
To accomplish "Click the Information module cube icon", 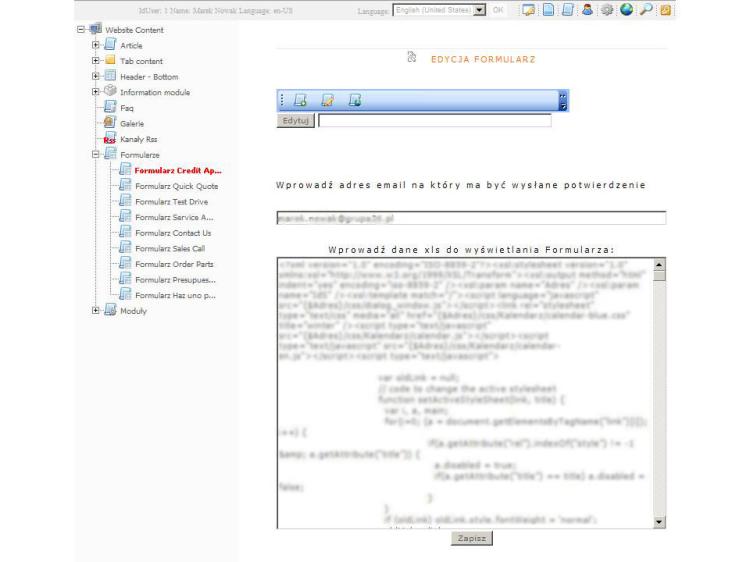I will pyautogui.click(x=110, y=90).
